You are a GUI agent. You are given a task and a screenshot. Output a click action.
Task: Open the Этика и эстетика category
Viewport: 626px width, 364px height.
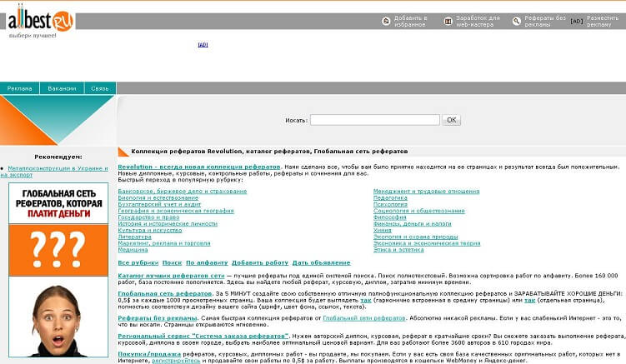[x=398, y=250]
